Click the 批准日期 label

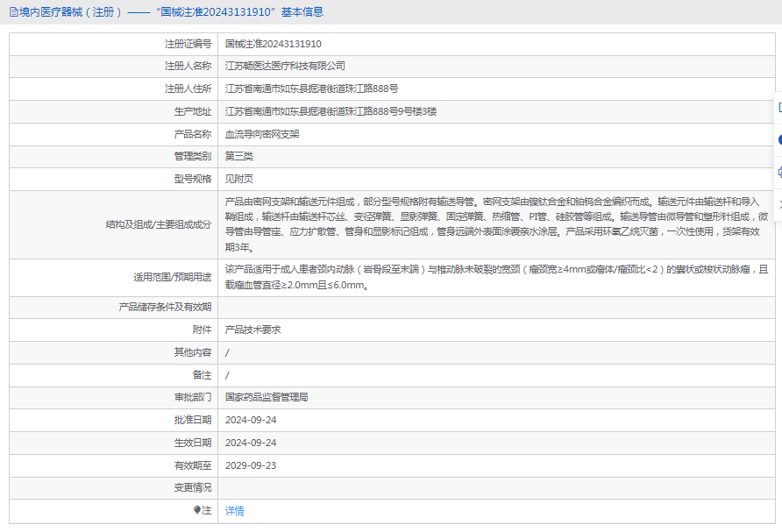[193, 420]
